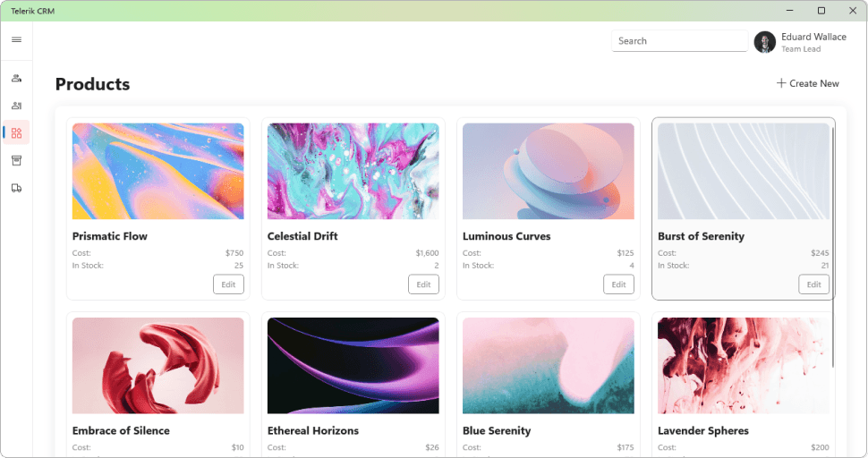The width and height of the screenshot is (868, 458).
Task: Open the Prismatic Flow thumbnail image
Action: [x=157, y=171]
